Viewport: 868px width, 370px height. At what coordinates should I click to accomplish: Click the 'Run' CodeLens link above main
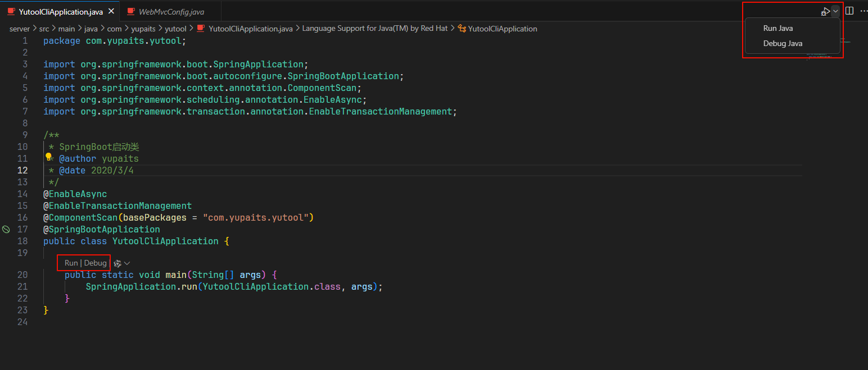(71, 263)
